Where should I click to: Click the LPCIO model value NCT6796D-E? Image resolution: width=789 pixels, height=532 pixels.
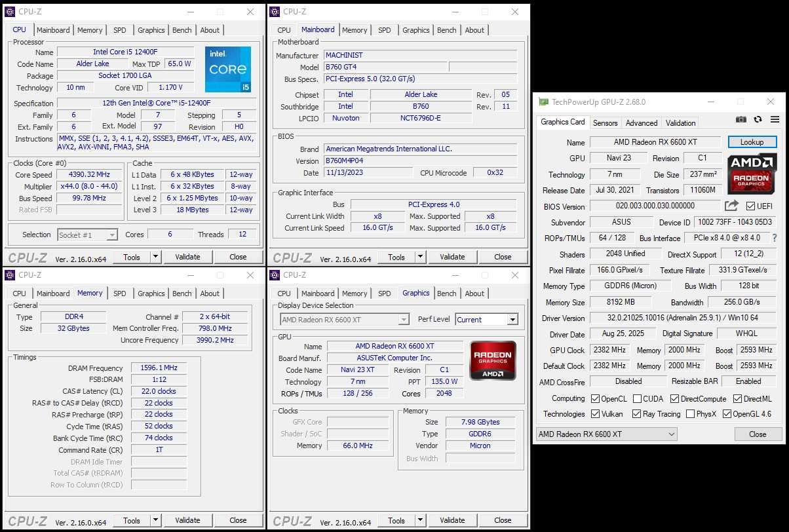click(421, 119)
